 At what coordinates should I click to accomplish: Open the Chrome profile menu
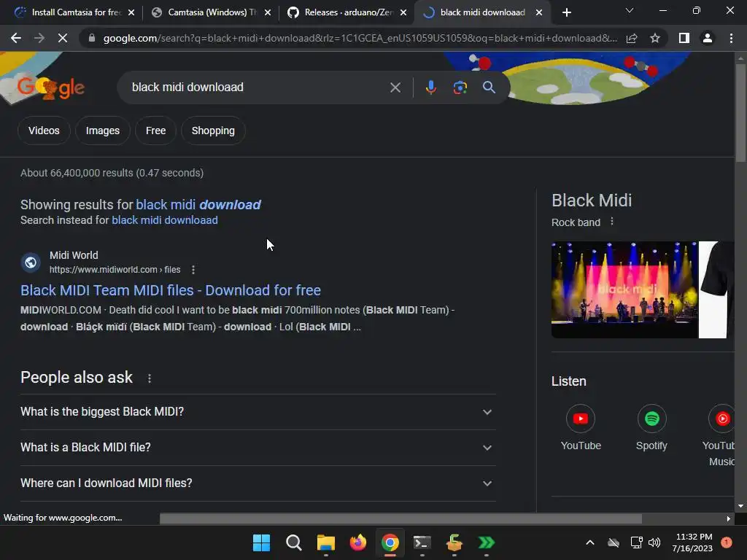pyautogui.click(x=708, y=38)
